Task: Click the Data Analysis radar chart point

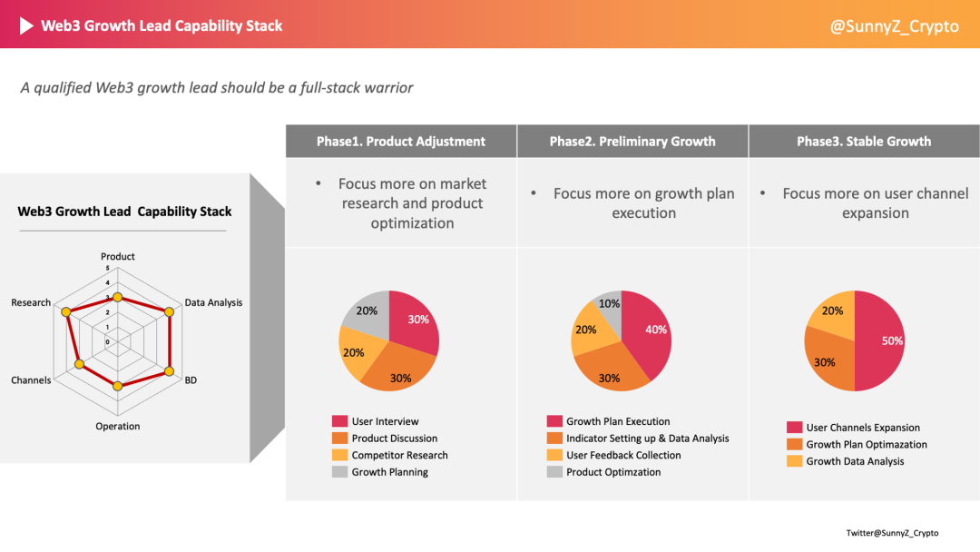Action: click(169, 311)
